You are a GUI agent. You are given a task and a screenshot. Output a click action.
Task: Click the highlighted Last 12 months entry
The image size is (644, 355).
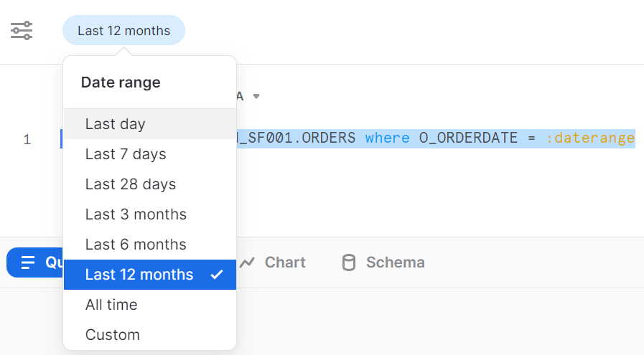(x=139, y=275)
